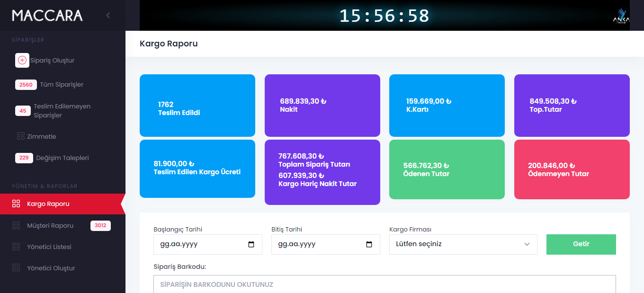Select the red Ödenmeyen Tutar card

point(572,169)
